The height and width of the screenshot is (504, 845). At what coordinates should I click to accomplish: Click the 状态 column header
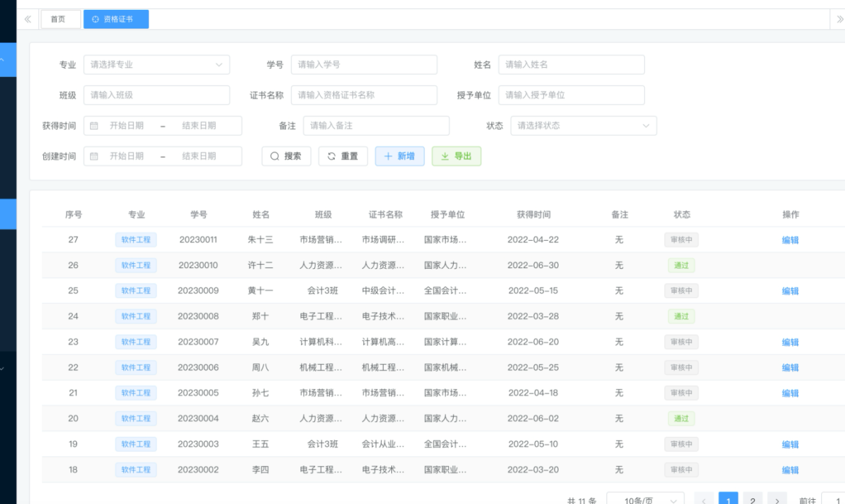point(682,215)
